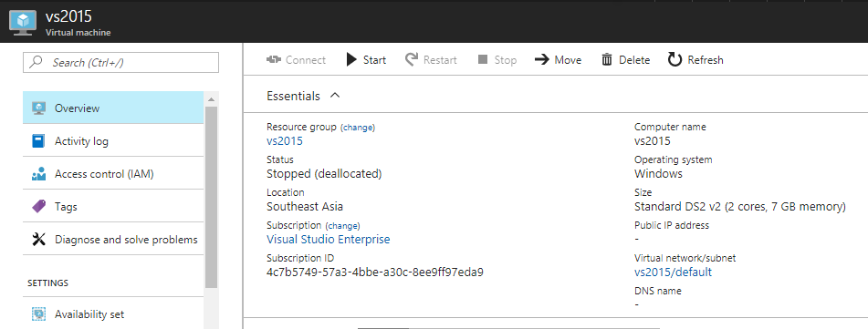Select the Restart toolbar button
The height and width of the screenshot is (329, 868).
[x=431, y=60]
